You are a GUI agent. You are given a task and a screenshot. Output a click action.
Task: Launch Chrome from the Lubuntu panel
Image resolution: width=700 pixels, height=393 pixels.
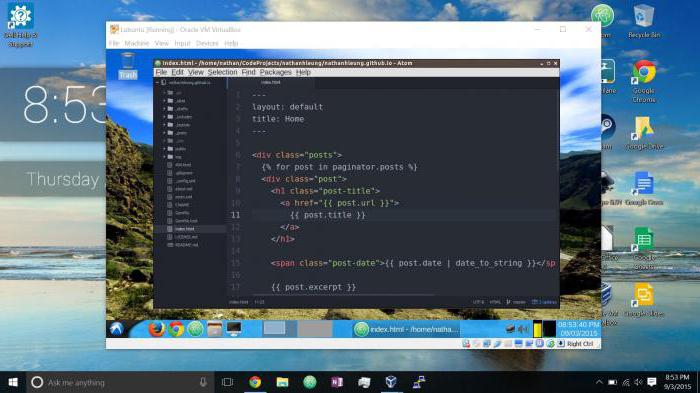(176, 329)
